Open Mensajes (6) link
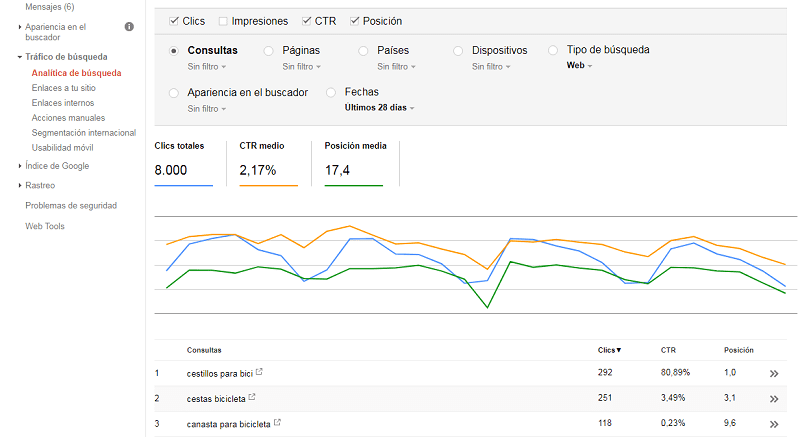Image resolution: width=800 pixels, height=437 pixels. click(50, 7)
